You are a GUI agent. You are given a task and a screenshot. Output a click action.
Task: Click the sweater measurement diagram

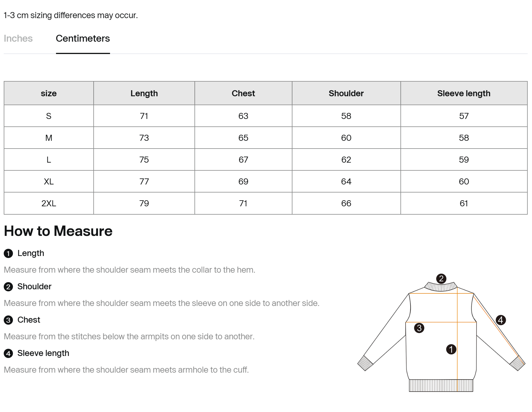pos(441,333)
